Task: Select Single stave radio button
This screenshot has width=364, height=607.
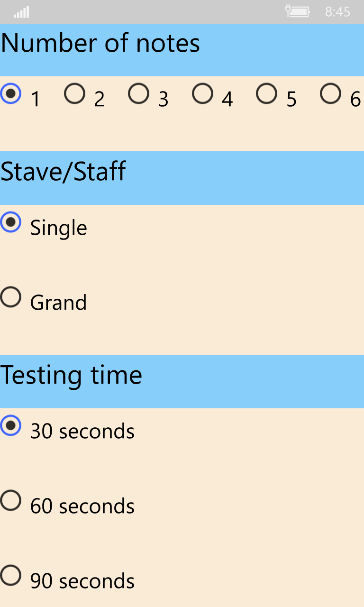Action: pyautogui.click(x=10, y=222)
